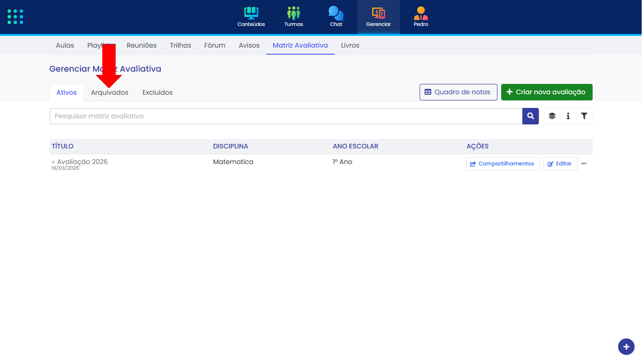Open more options for Avaliação 2026
The height and width of the screenshot is (362, 644).
[584, 164]
